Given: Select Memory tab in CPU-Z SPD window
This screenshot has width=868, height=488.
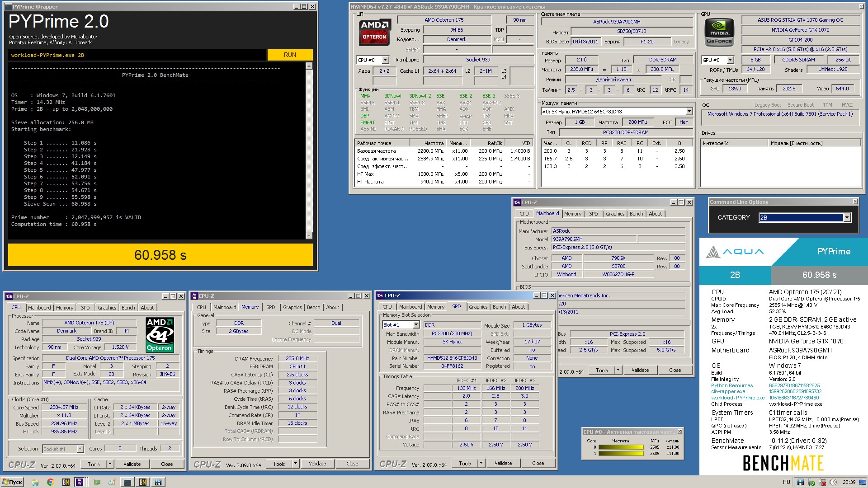Looking at the screenshot, I should [435, 307].
